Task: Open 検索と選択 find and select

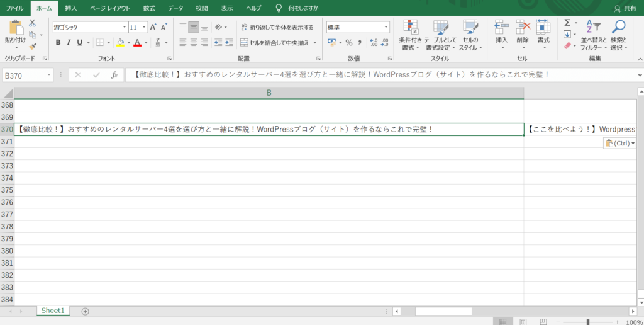Action: pos(619,35)
